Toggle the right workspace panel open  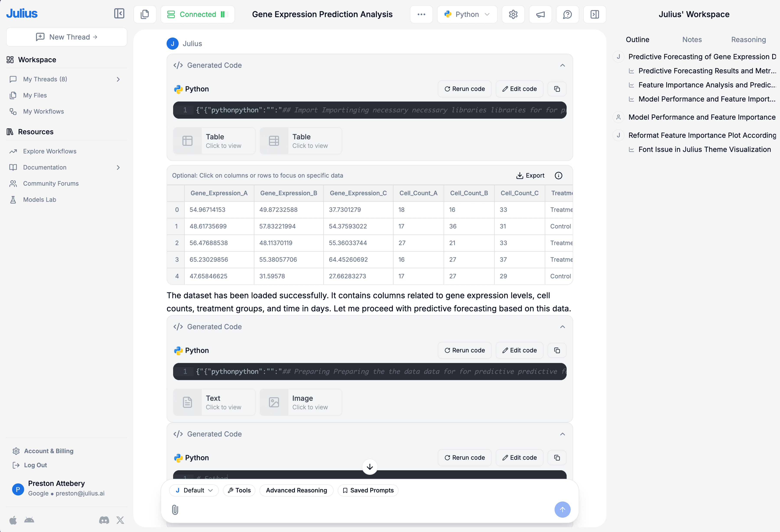[x=594, y=14]
